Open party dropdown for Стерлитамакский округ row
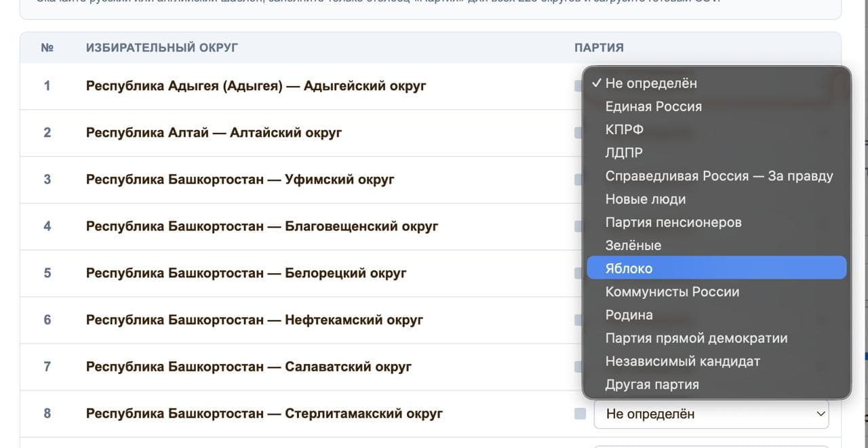 [x=711, y=413]
